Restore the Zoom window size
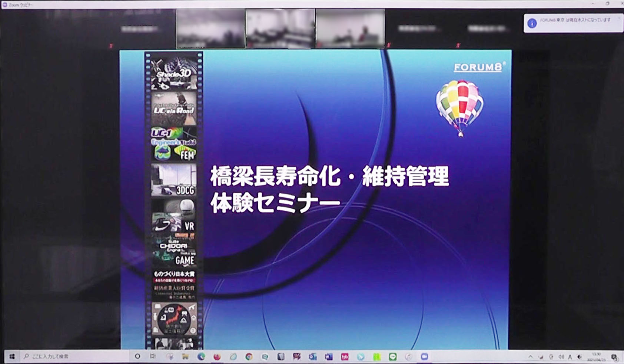Screen dimensions: 624x364 click(x=607, y=4)
